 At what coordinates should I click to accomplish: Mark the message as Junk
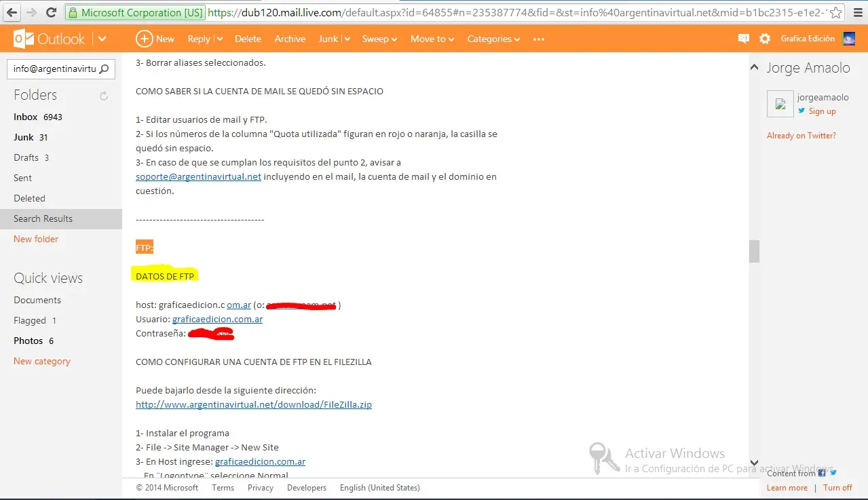pyautogui.click(x=328, y=39)
